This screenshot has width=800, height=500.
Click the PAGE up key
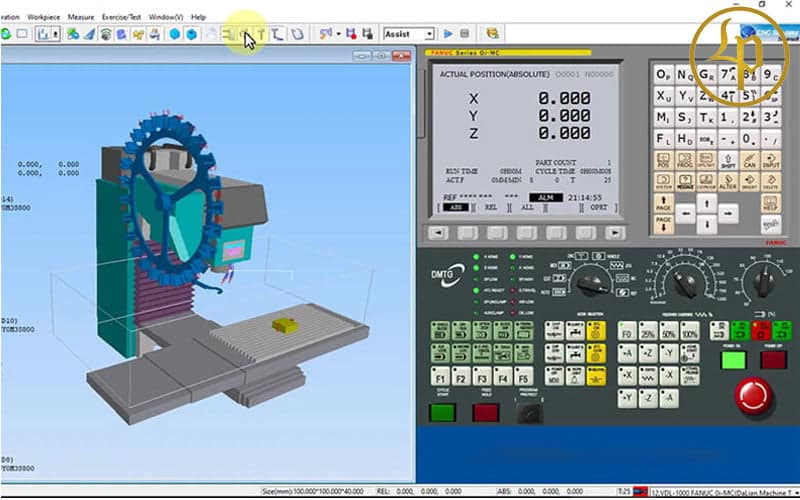663,204
